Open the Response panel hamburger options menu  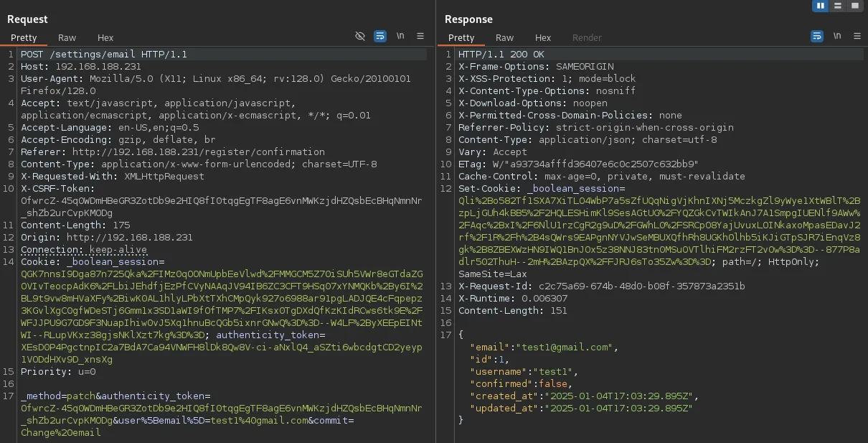click(x=857, y=36)
